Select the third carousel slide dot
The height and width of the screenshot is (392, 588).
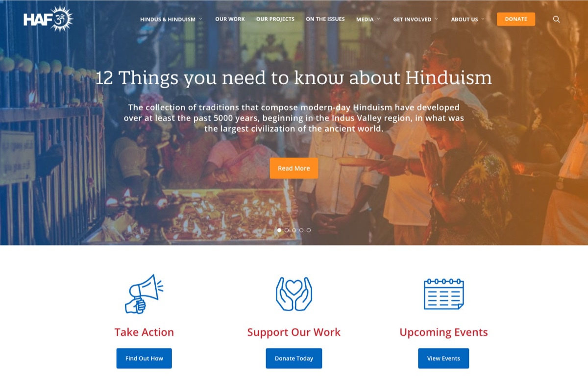294,230
